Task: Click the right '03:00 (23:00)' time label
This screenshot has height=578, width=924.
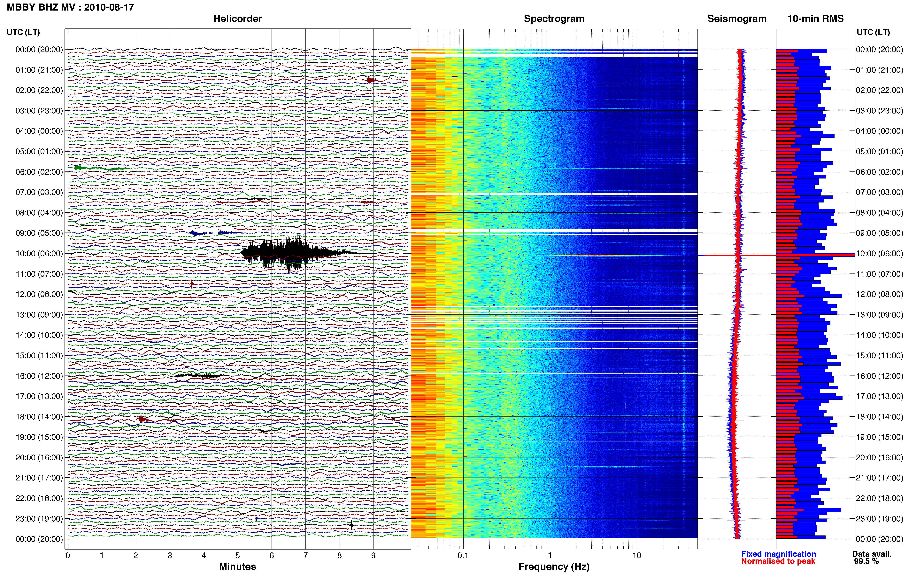Action: [x=879, y=110]
